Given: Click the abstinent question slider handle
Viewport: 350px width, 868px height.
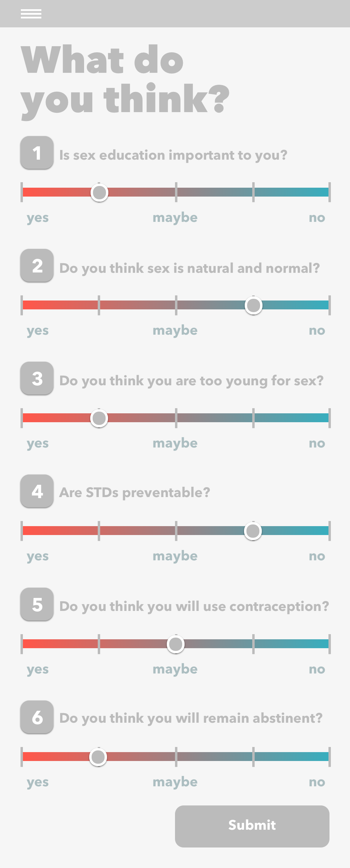Looking at the screenshot, I should (98, 757).
